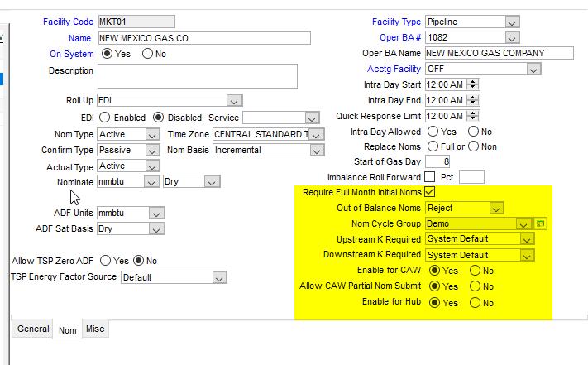Set On System to No

148,54
